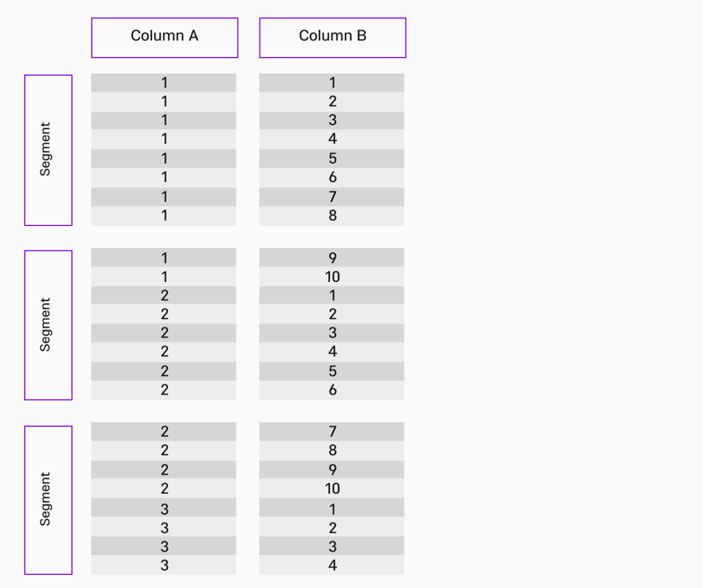Click Column B cell 7 in bottom segment

point(332,432)
